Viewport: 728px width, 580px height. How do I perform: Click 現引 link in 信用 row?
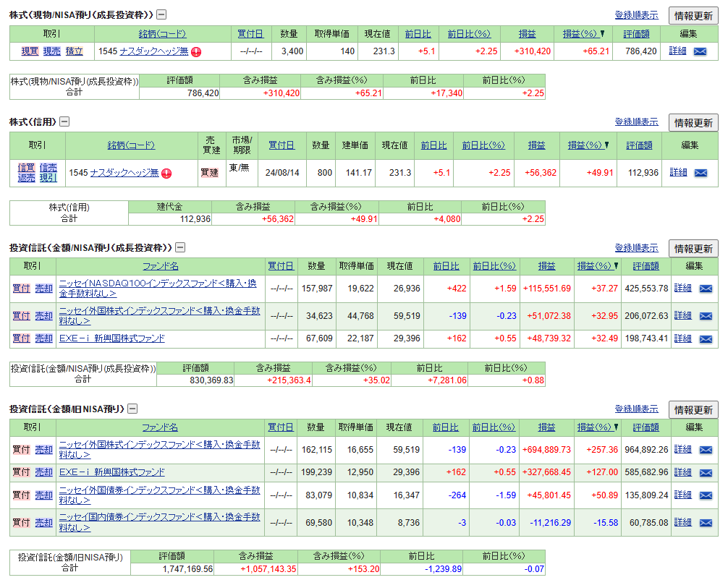pyautogui.click(x=48, y=178)
